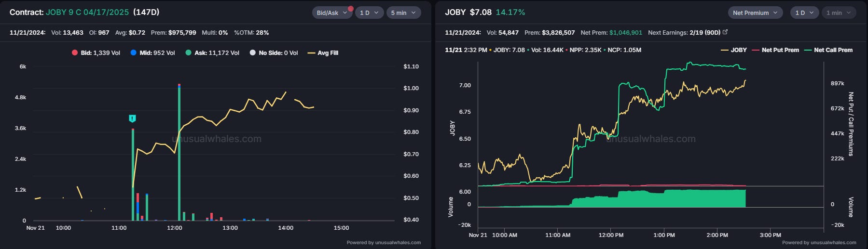Click the left Powered by unusualwhales.com link
The height and width of the screenshot is (249, 868).
384,243
